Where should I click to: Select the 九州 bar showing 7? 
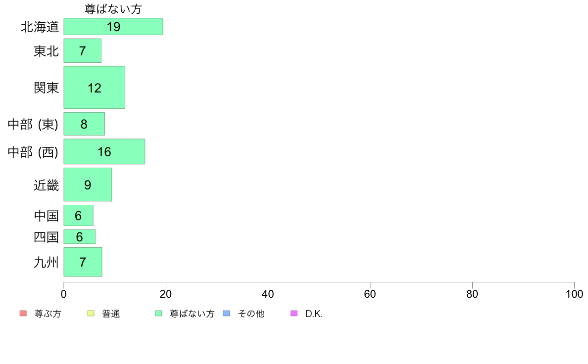coord(83,262)
